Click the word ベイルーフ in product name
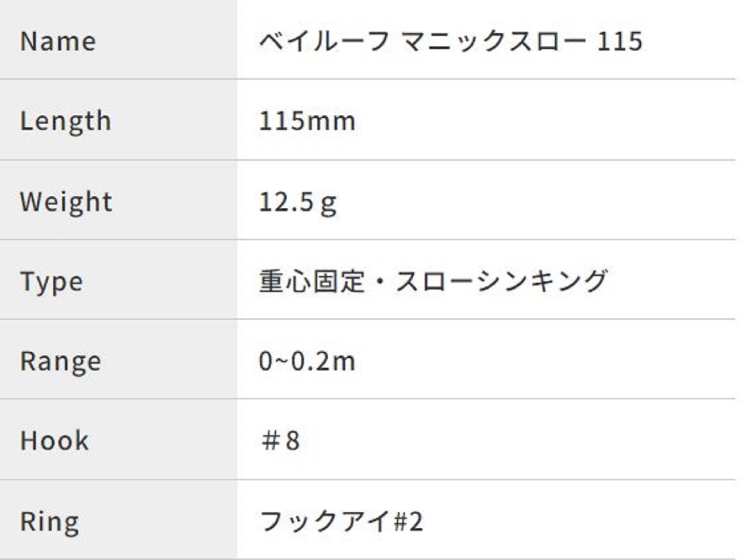The height and width of the screenshot is (560, 742). pos(324,41)
